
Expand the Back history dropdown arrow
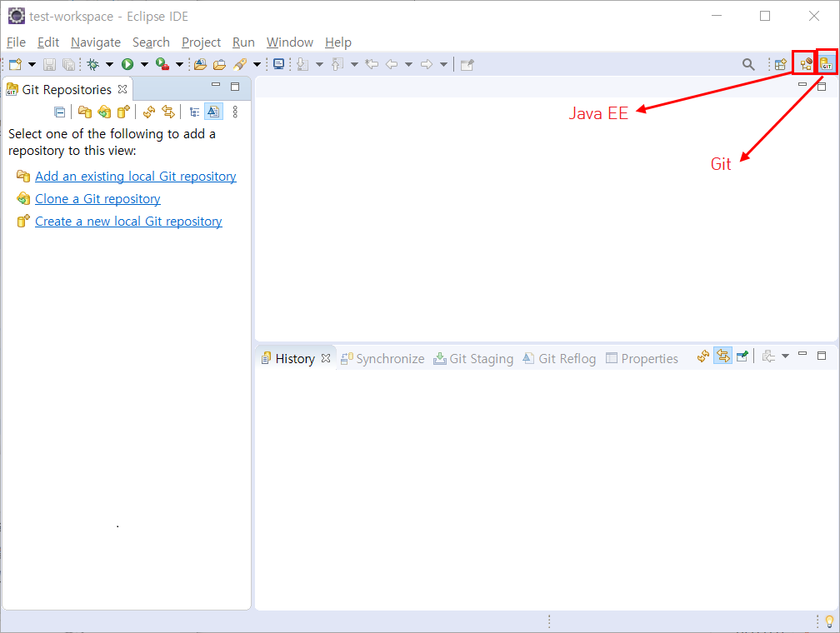pyautogui.click(x=408, y=65)
